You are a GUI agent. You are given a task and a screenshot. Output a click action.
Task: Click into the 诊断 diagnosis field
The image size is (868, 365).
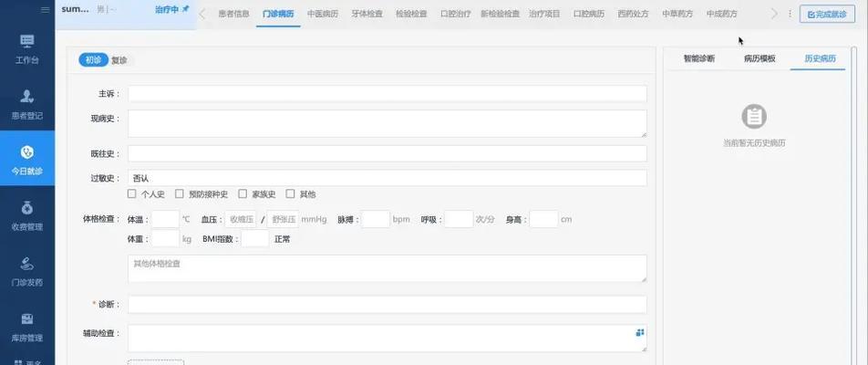(x=387, y=304)
